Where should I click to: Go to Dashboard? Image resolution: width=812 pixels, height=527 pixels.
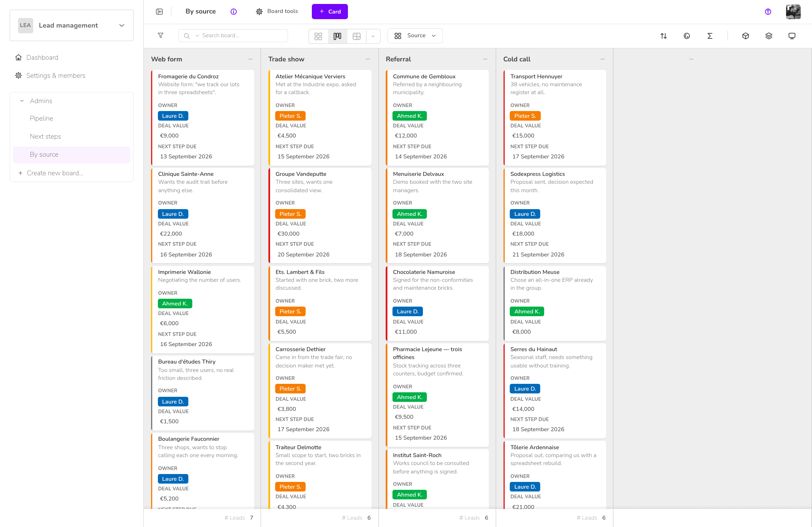point(42,57)
